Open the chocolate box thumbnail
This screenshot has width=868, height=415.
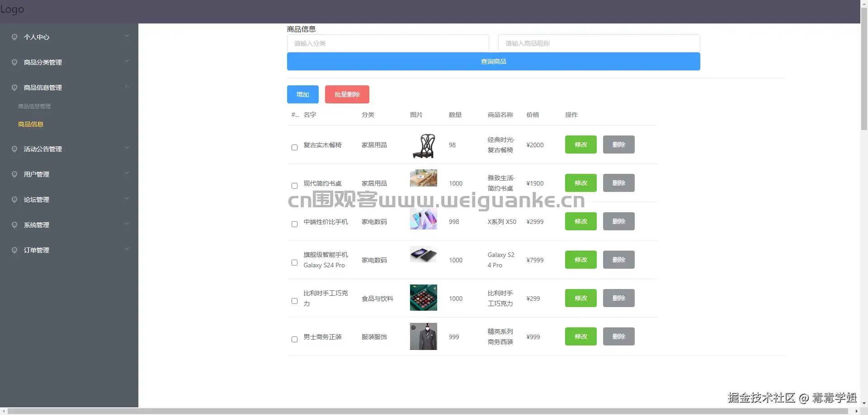tap(424, 298)
